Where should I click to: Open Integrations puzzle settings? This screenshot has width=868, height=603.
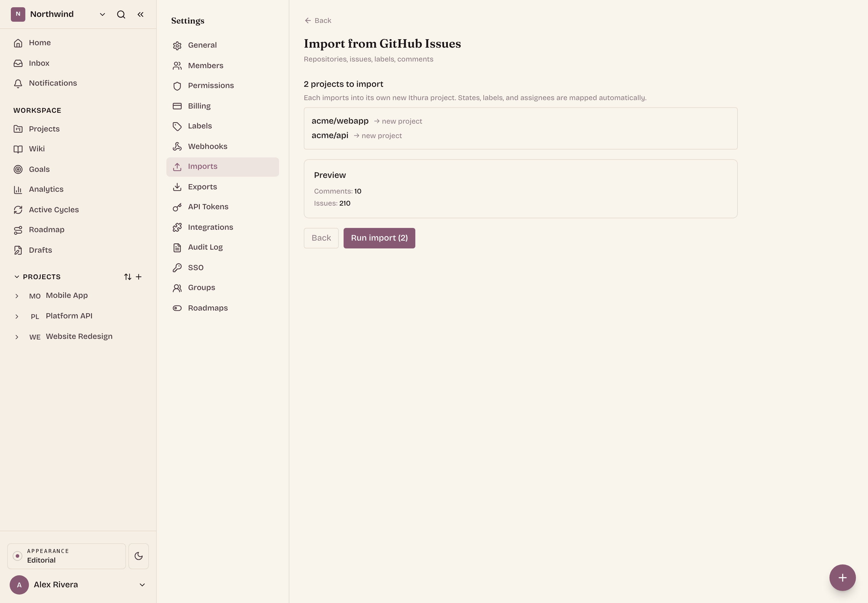222,227
